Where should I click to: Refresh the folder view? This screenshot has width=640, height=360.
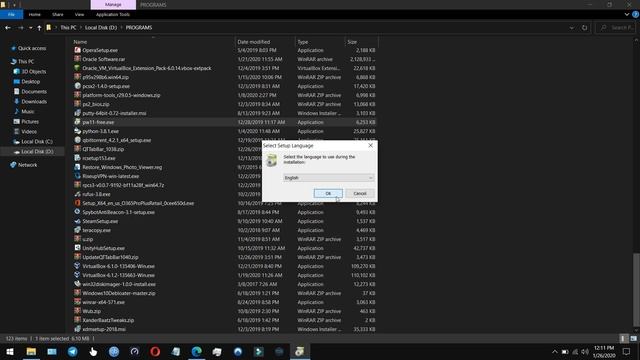(584, 28)
